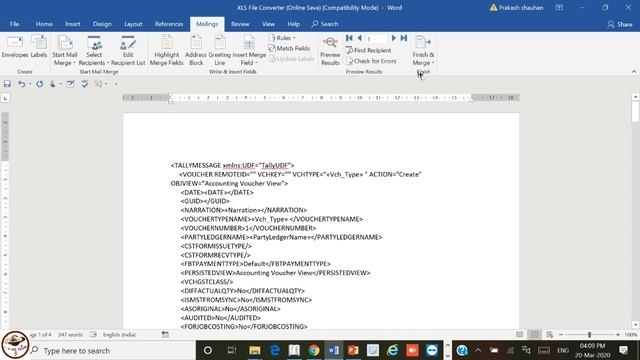Insert an Address Block
The width and height of the screenshot is (640, 360).
coord(196,51)
